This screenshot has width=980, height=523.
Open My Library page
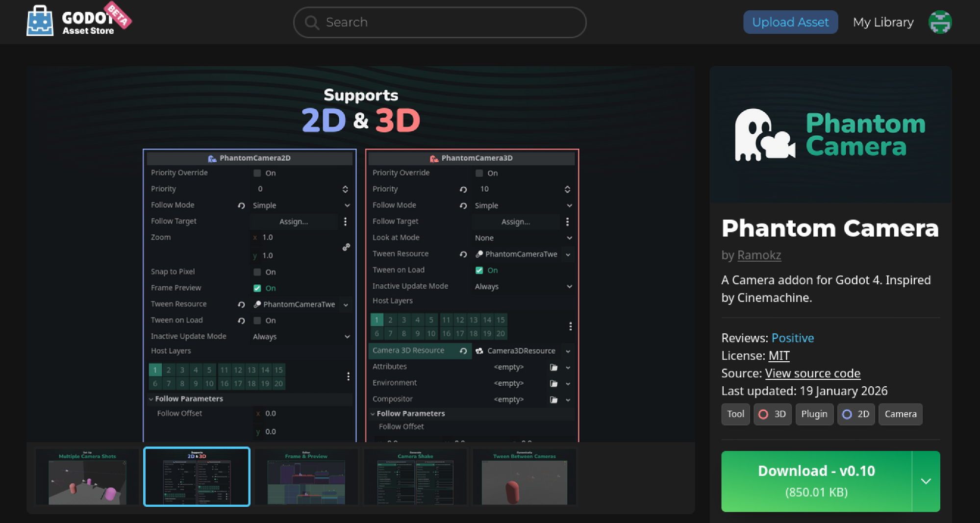point(883,22)
